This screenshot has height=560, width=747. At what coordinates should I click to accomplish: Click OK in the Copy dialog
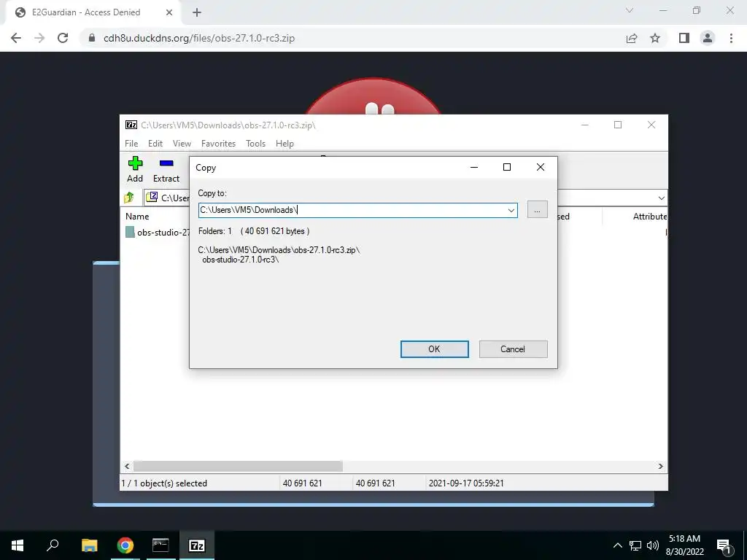click(435, 349)
